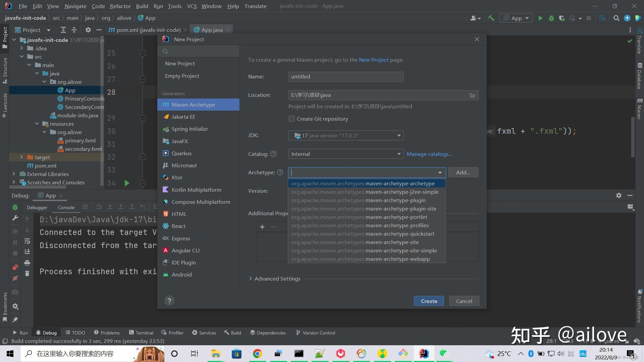Click the generator search field in dialog
Image resolution: width=644 pixels, height=362 pixels.
(x=198, y=51)
